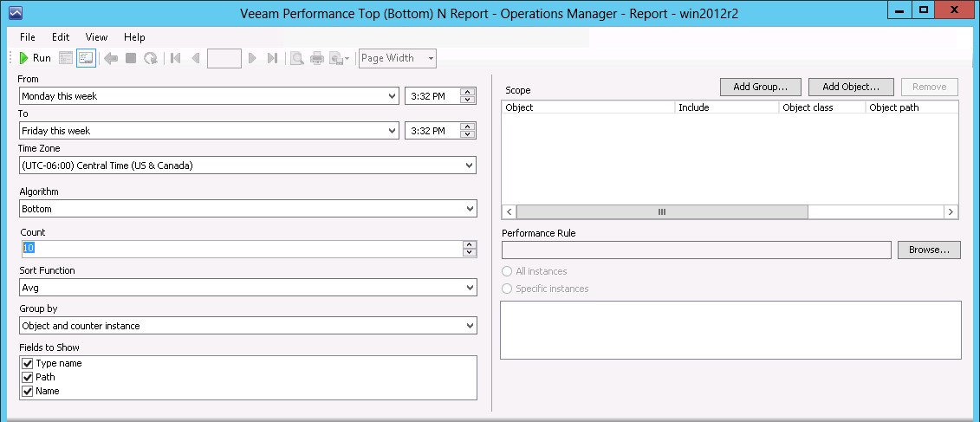The height and width of the screenshot is (422, 980).
Task: Go to last page icon
Action: (x=272, y=58)
